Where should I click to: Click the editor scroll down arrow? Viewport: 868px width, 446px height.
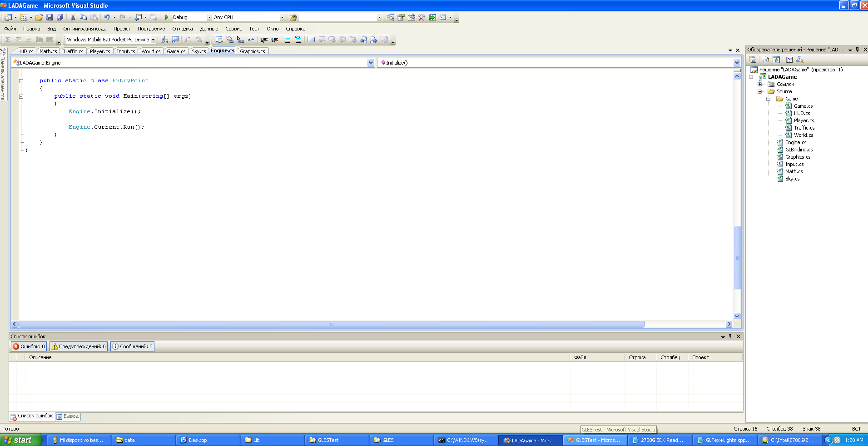pos(737,316)
